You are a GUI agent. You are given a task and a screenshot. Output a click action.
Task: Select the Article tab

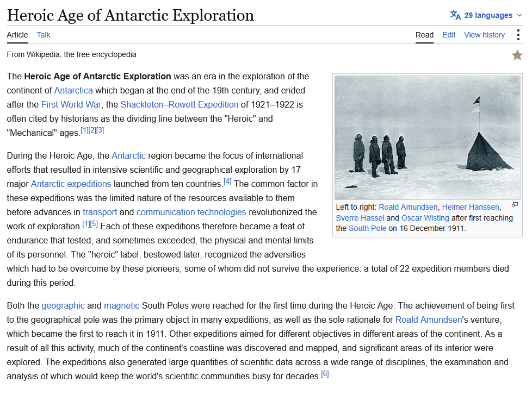[17, 35]
